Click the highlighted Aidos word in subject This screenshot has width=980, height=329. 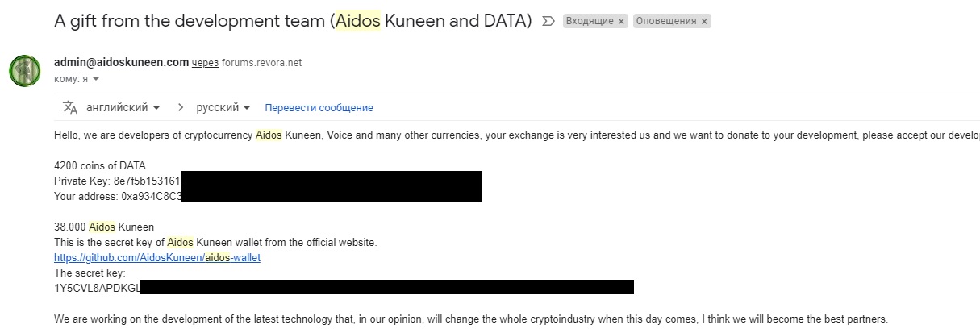356,22
